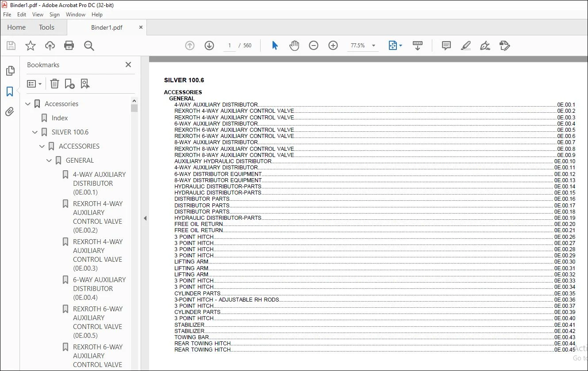The width and height of the screenshot is (588, 371).
Task: Toggle the Bookmarks side panel icon
Action: tap(10, 92)
